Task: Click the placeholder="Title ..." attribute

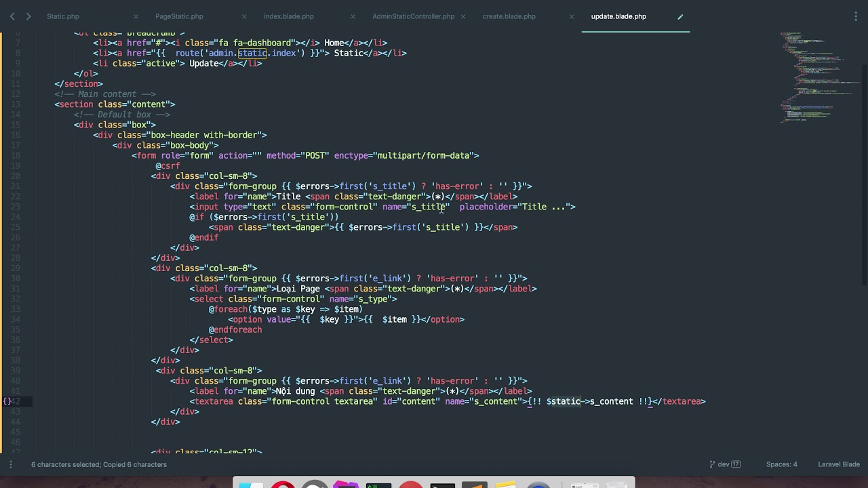Action: tap(515, 207)
